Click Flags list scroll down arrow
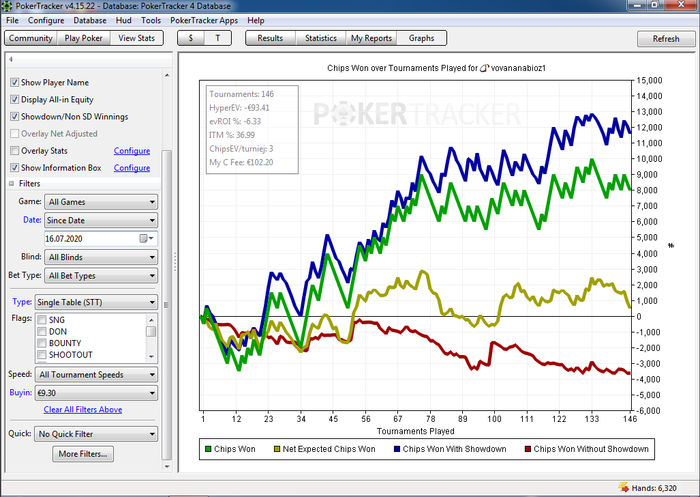The height and width of the screenshot is (497, 700). point(151,356)
